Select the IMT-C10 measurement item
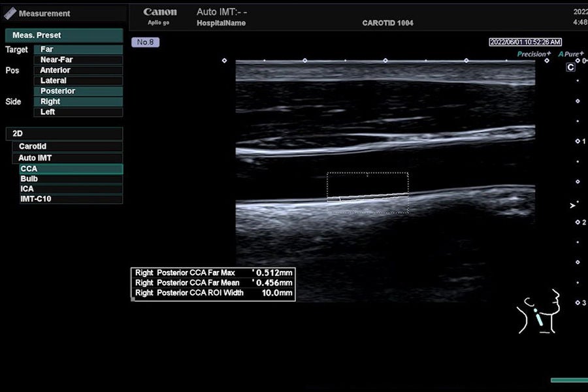588x392 pixels. coord(71,199)
